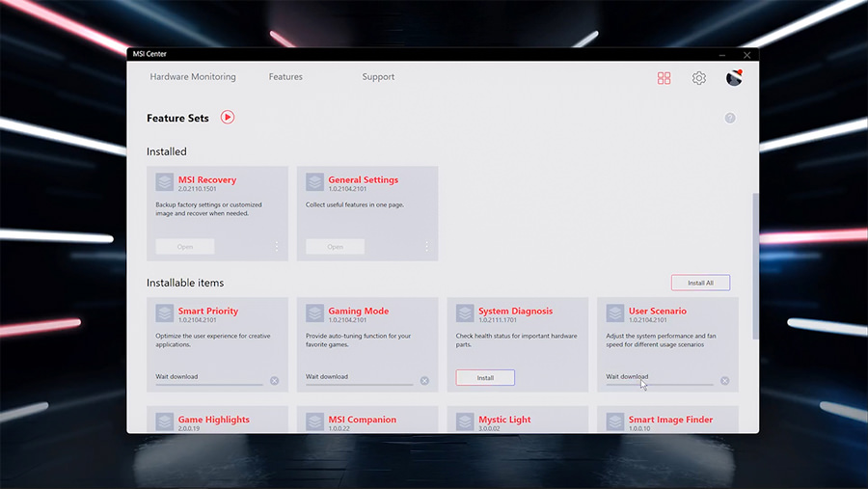
Task: Click the Game Highlights card icon
Action: point(164,421)
